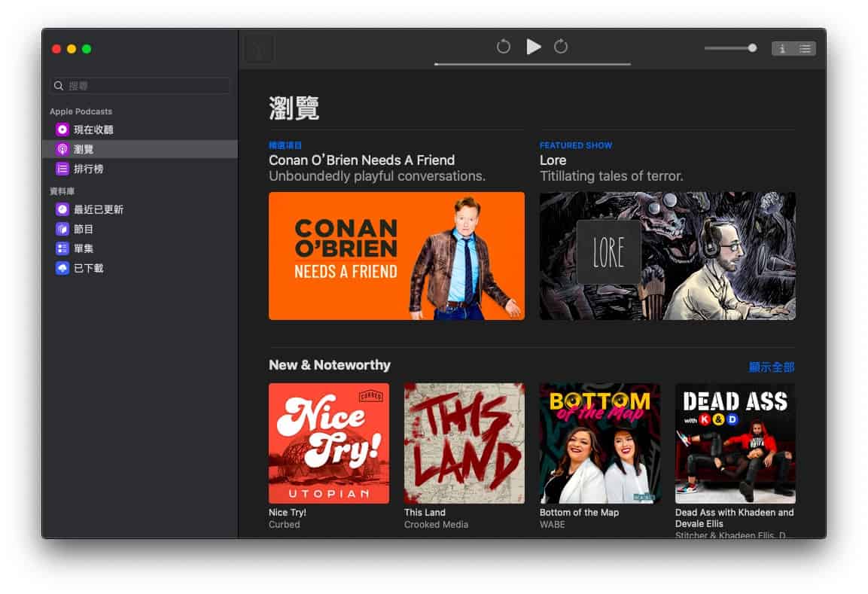868x594 pixels.
Task: Focus the 搜尋 search field
Action: click(139, 86)
